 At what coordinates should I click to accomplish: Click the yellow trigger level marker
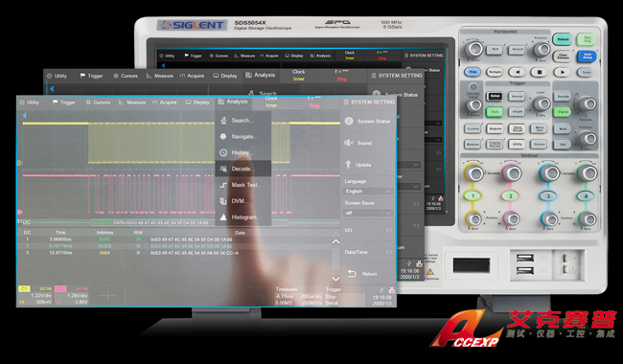click(x=19, y=163)
